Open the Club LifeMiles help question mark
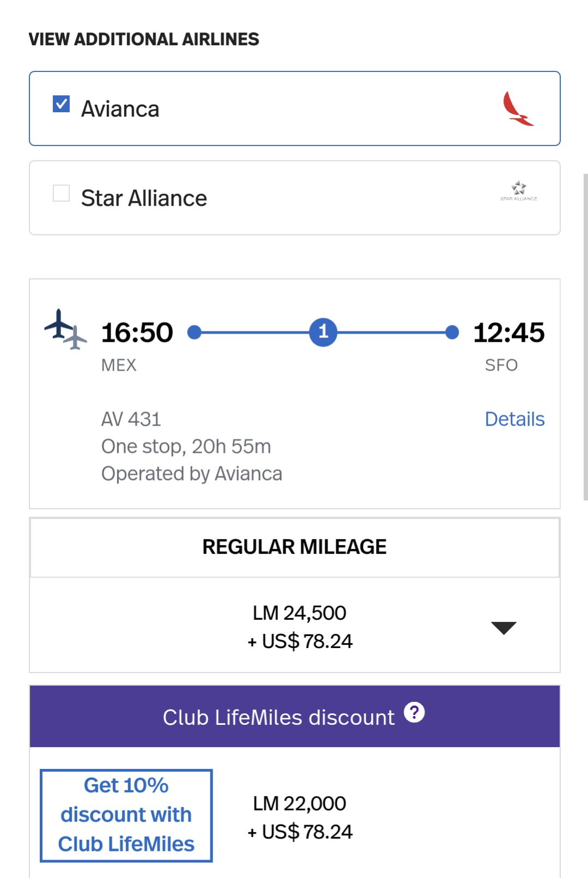 pos(414,712)
